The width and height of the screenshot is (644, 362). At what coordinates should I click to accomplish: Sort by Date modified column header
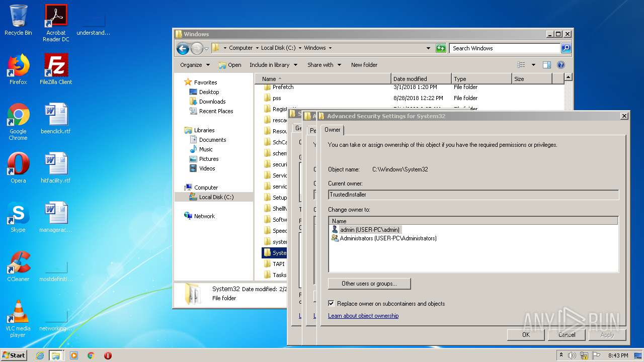[421, 79]
